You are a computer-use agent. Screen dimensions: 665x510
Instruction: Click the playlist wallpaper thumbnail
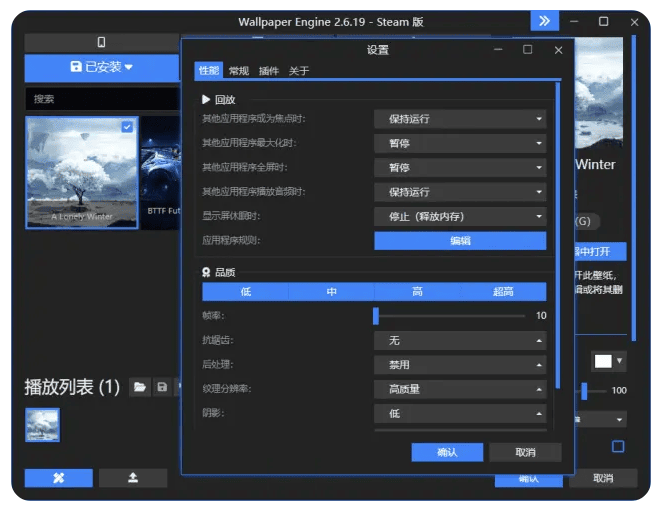point(42,425)
